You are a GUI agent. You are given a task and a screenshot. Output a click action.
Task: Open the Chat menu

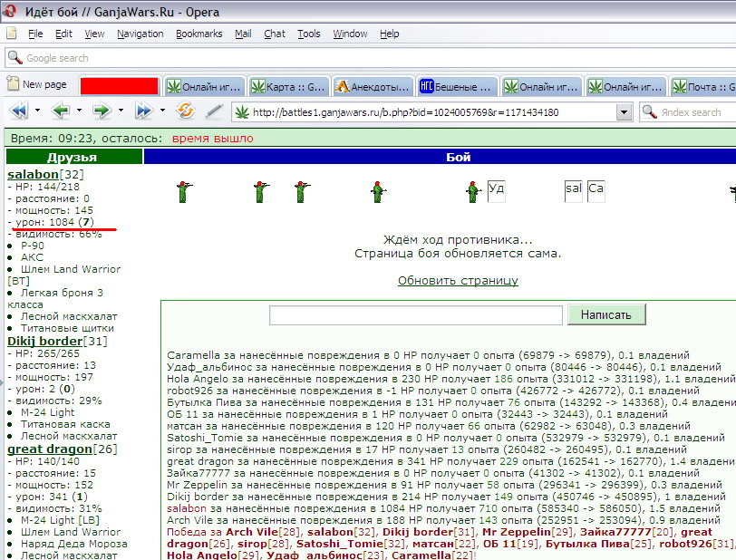[274, 34]
